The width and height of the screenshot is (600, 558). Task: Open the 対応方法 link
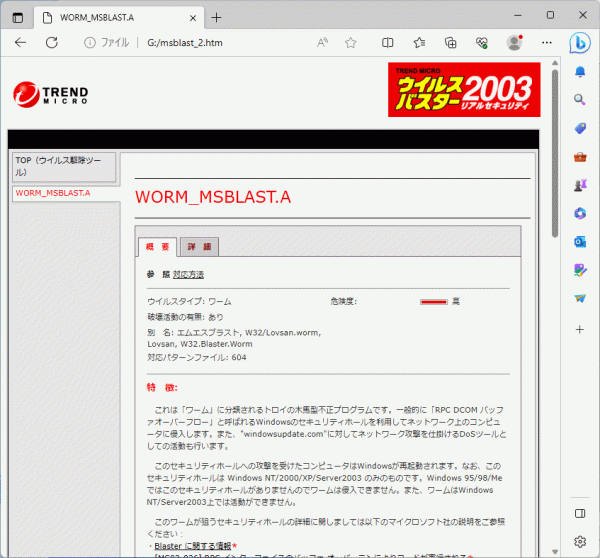tap(188, 274)
